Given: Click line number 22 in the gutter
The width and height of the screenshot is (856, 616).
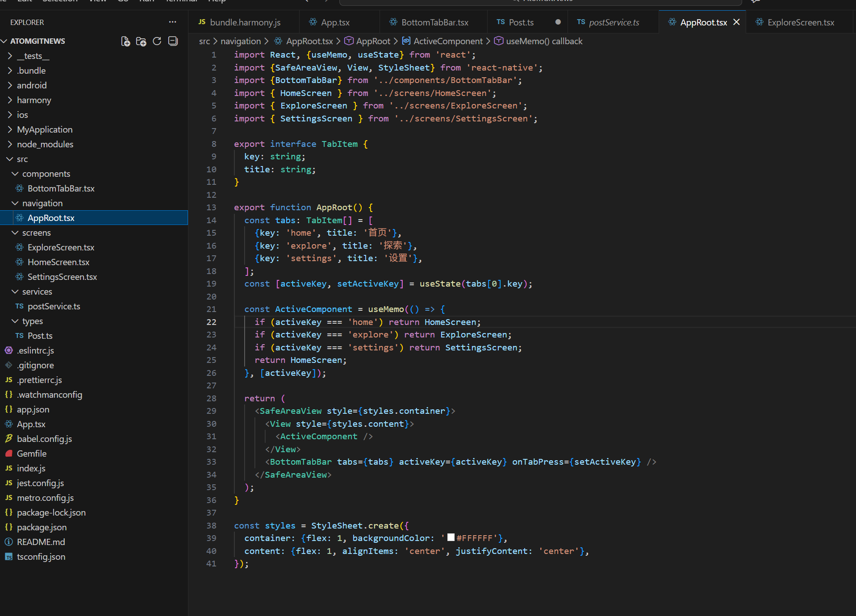Looking at the screenshot, I should point(212,322).
